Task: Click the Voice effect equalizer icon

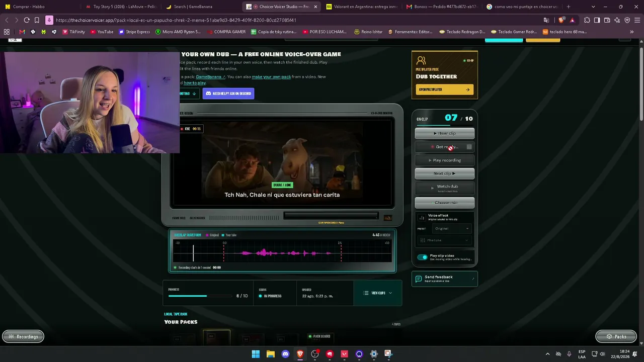Action: 422,217
